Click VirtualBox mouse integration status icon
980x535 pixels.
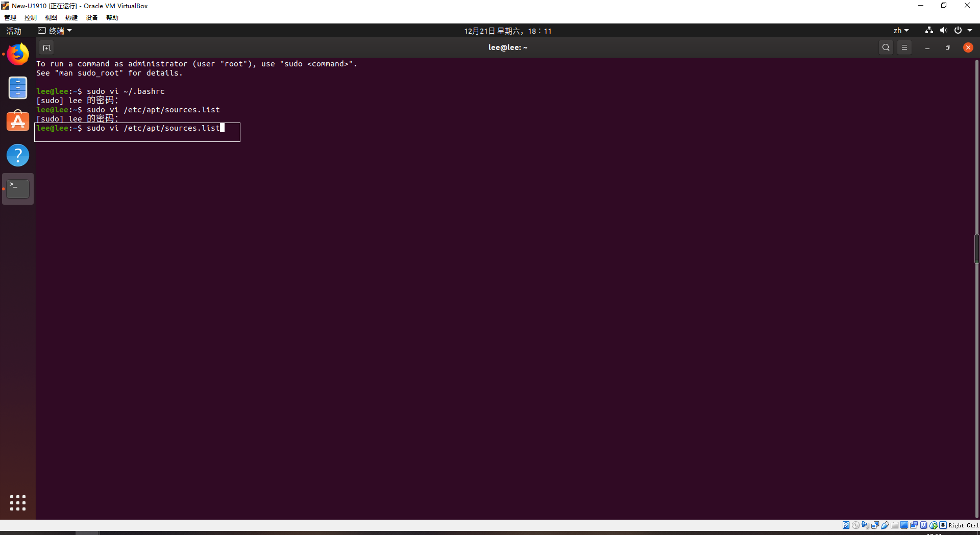click(934, 525)
